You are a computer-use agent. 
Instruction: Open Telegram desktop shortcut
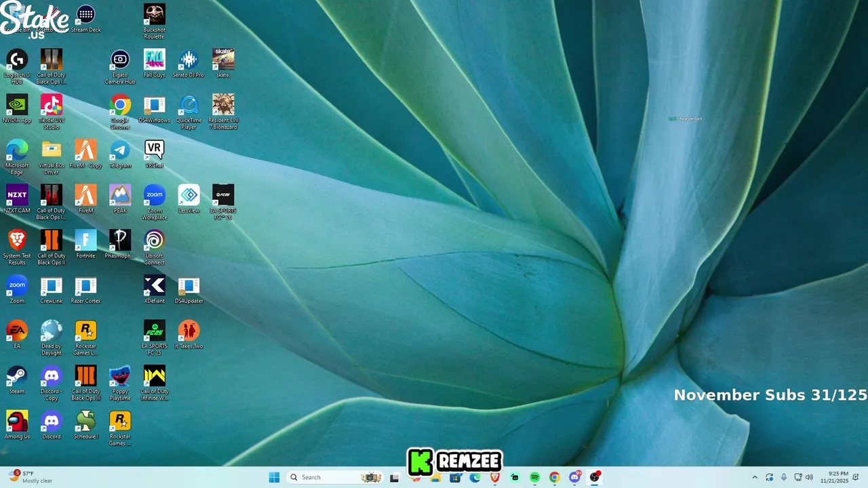coord(120,154)
